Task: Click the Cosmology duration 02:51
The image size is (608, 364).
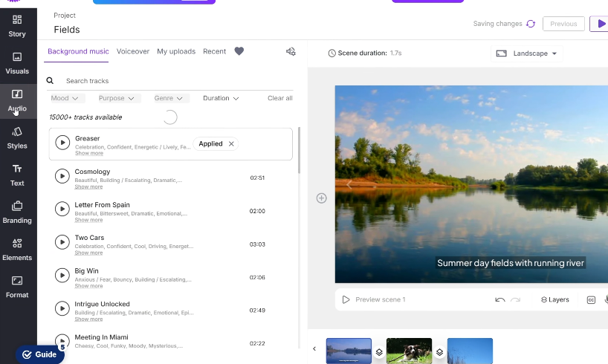Action: (x=257, y=178)
